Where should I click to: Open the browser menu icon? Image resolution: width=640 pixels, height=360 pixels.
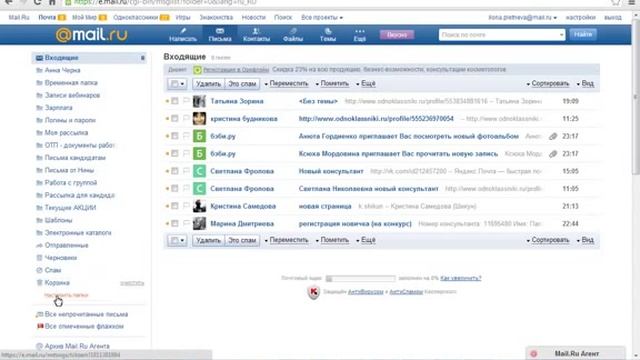coord(631,2)
